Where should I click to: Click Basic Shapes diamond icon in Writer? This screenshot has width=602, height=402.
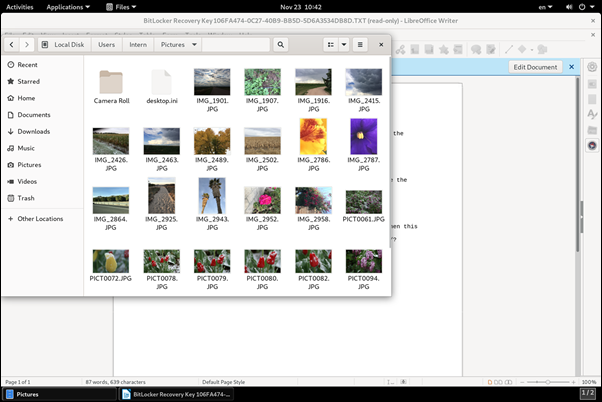point(522,49)
